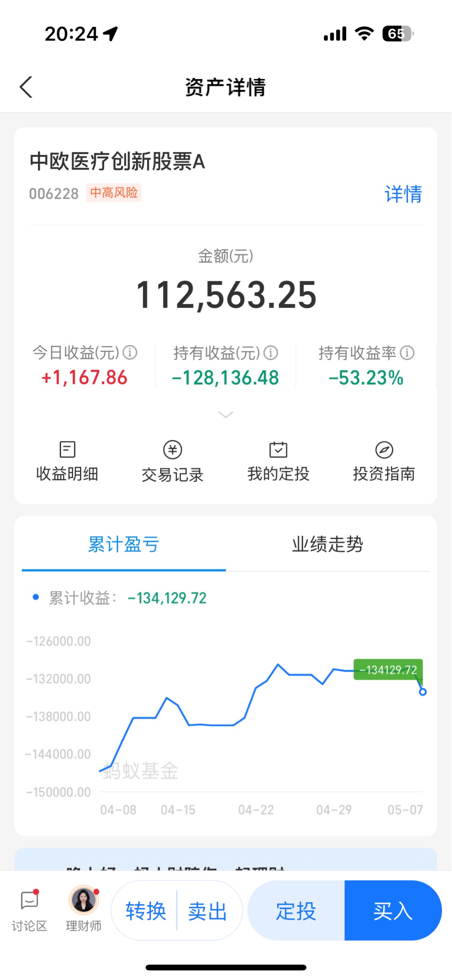
Task: Tap the 05-07 date label on chart
Action: (x=405, y=810)
